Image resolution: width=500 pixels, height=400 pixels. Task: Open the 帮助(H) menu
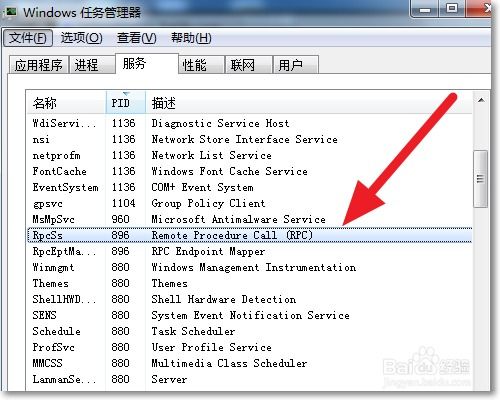(x=191, y=38)
